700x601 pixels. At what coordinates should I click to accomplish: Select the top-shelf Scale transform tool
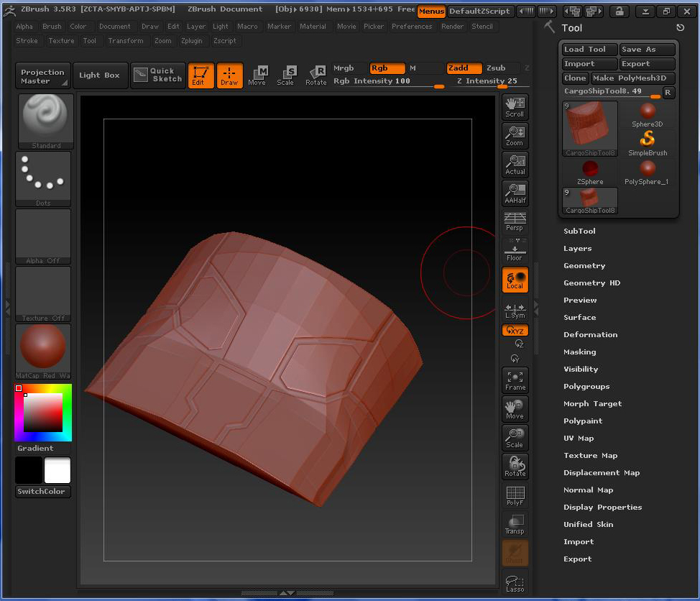(x=286, y=75)
